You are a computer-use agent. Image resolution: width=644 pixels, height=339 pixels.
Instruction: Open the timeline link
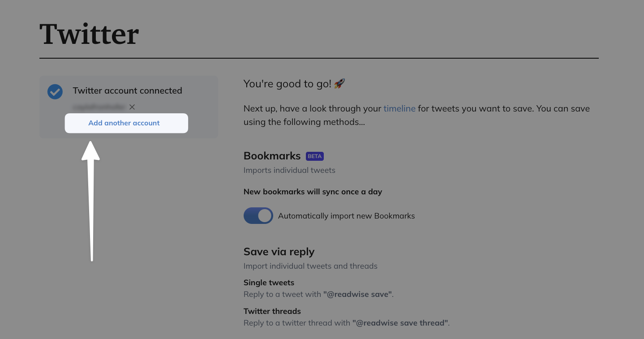pos(399,108)
